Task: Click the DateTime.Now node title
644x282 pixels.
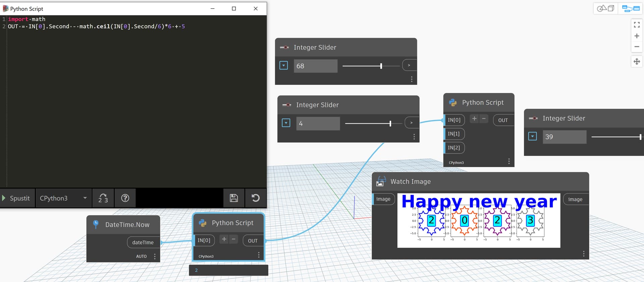Action: pyautogui.click(x=127, y=225)
